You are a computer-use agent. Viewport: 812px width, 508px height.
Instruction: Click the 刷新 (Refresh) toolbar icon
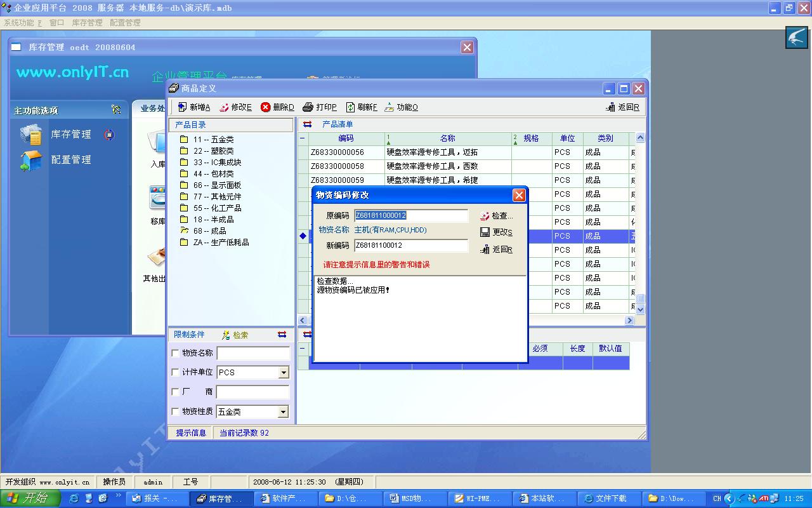point(350,107)
